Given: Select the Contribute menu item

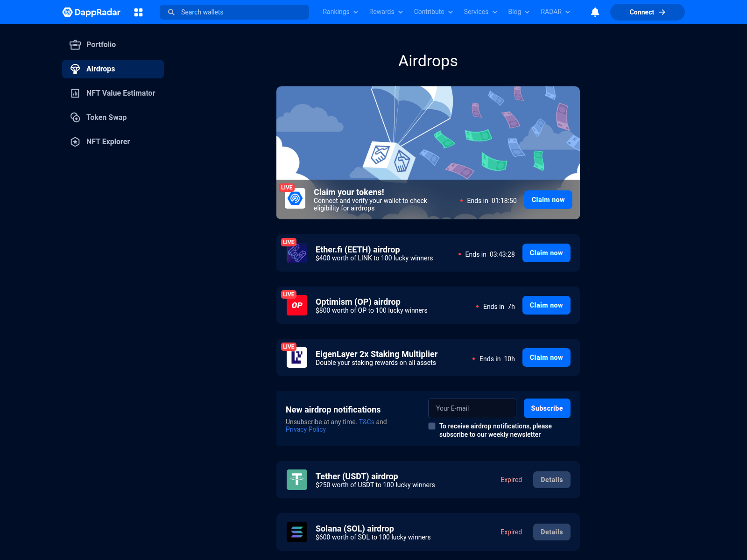Looking at the screenshot, I should click(432, 12).
